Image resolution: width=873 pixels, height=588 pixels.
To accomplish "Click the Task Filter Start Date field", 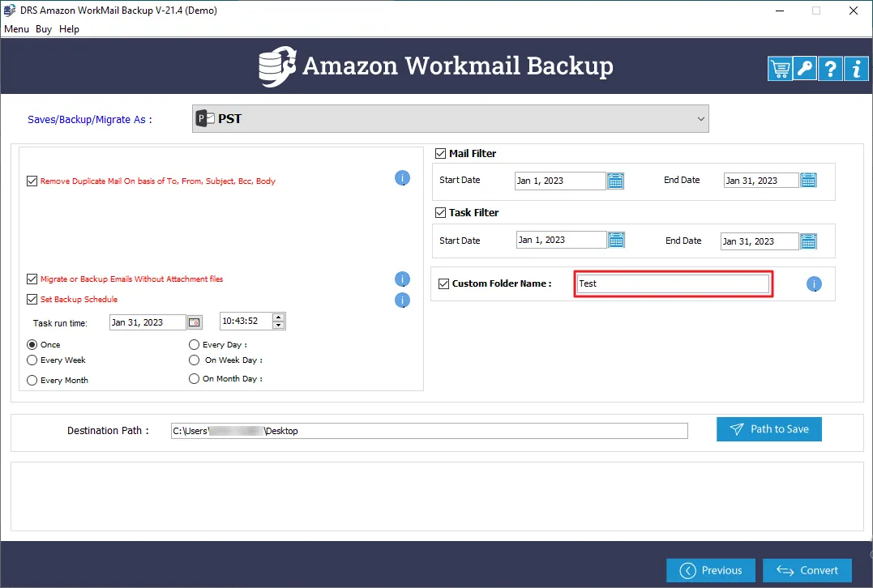I will click(561, 240).
